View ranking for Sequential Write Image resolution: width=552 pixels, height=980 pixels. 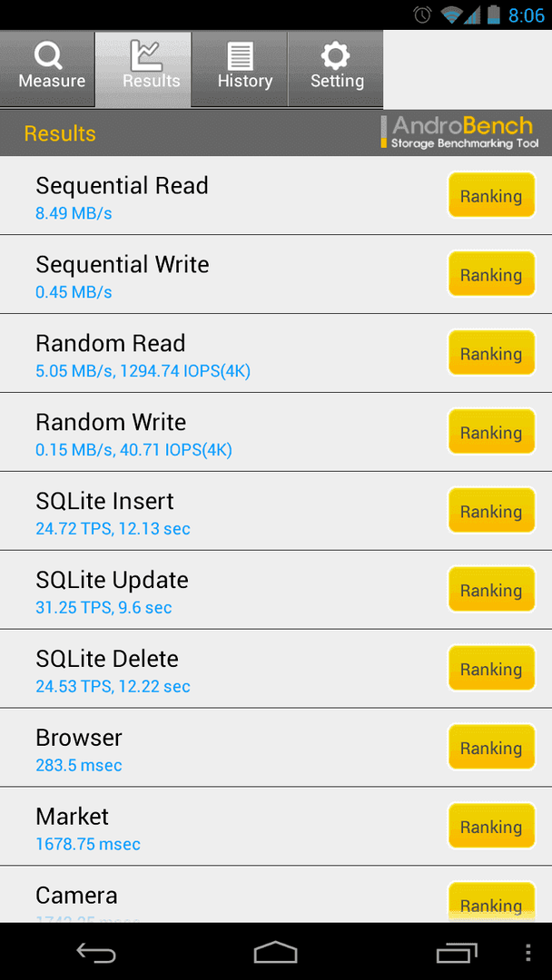[x=491, y=274]
